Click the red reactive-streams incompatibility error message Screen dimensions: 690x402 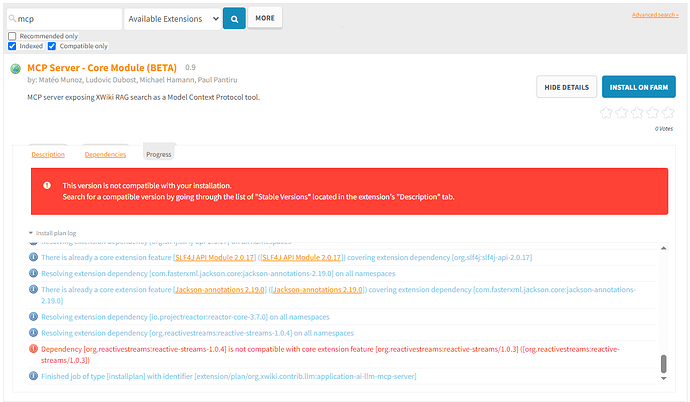coord(330,354)
